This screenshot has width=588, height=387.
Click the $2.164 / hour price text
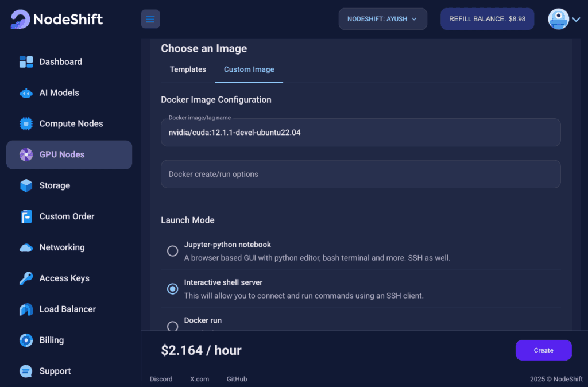click(202, 350)
